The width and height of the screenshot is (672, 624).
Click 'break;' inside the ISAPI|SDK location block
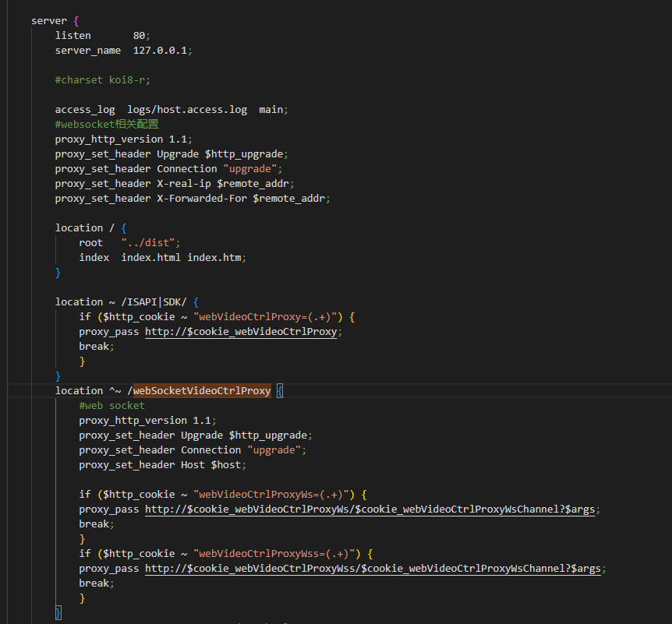pyautogui.click(x=97, y=347)
